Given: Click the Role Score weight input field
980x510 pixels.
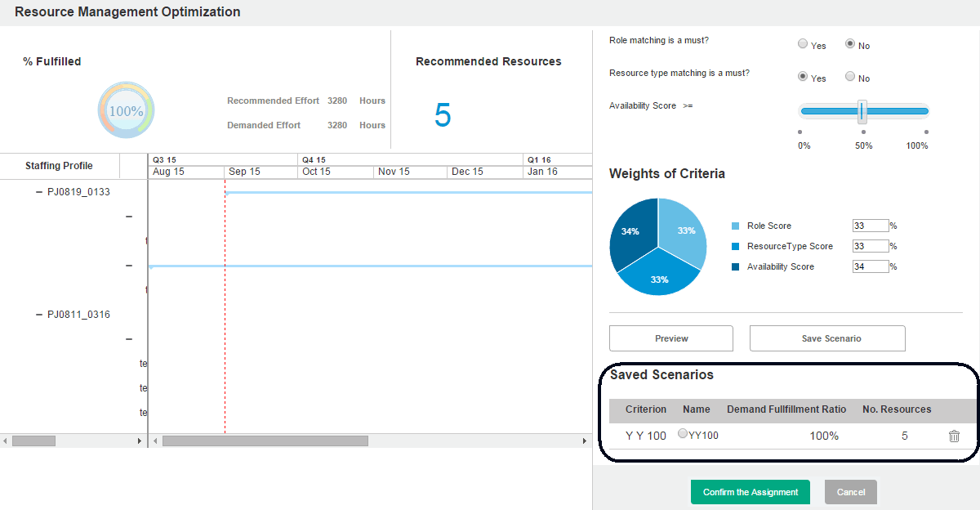Looking at the screenshot, I should point(870,226).
